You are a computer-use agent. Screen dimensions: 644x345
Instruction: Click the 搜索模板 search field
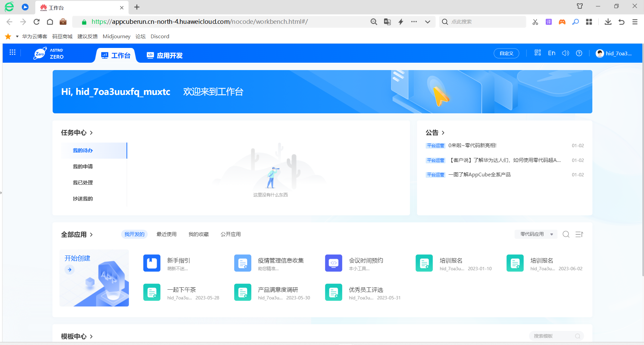[556, 336]
